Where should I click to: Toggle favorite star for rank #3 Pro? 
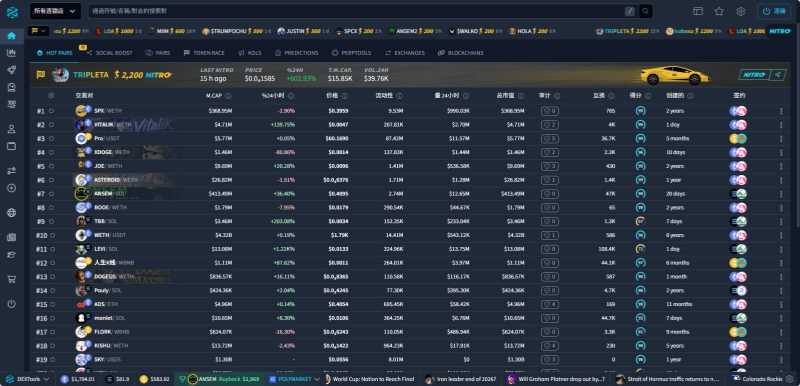pyautogui.click(x=52, y=138)
